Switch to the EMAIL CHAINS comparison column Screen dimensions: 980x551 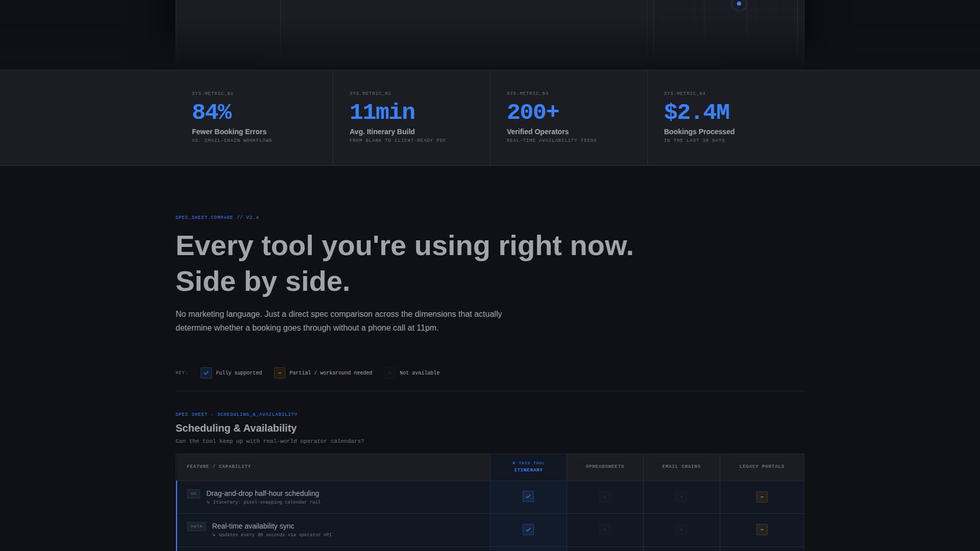pos(681,466)
